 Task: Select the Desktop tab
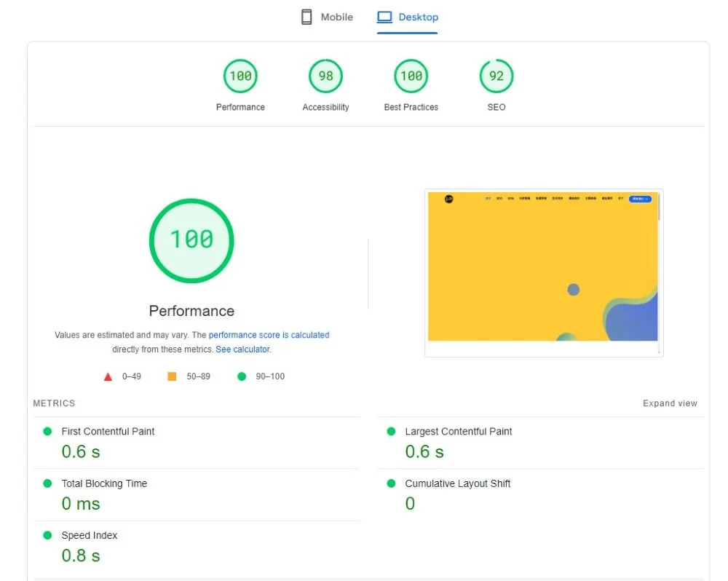[x=407, y=17]
